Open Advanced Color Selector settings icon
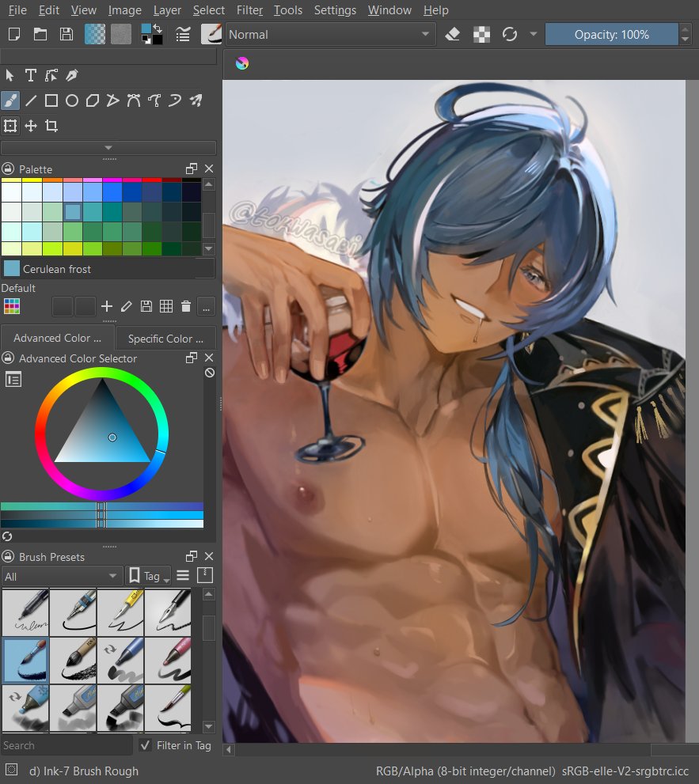Screen dimensions: 699x784 click(13, 380)
